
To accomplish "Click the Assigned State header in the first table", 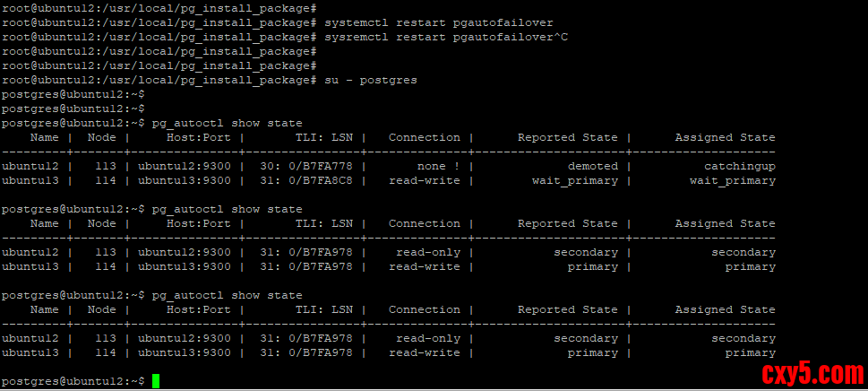I will click(726, 137).
